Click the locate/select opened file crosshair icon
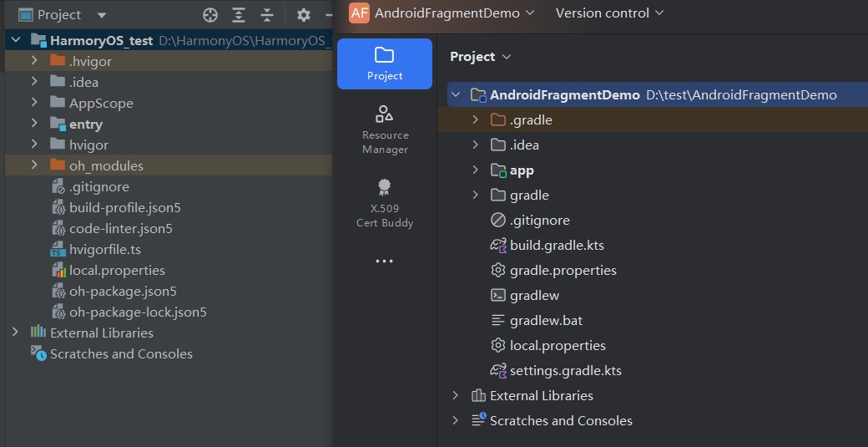The height and width of the screenshot is (447, 868). coord(209,15)
